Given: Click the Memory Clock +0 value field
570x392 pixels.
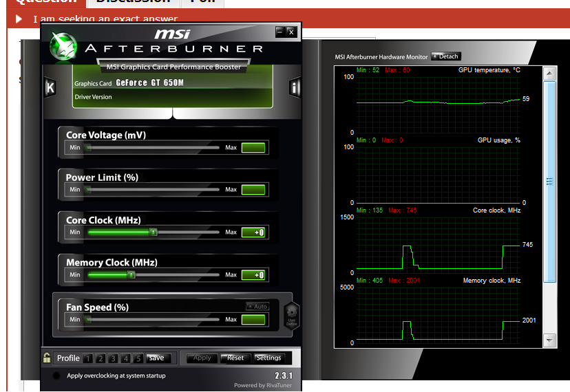Looking at the screenshot, I should (253, 274).
